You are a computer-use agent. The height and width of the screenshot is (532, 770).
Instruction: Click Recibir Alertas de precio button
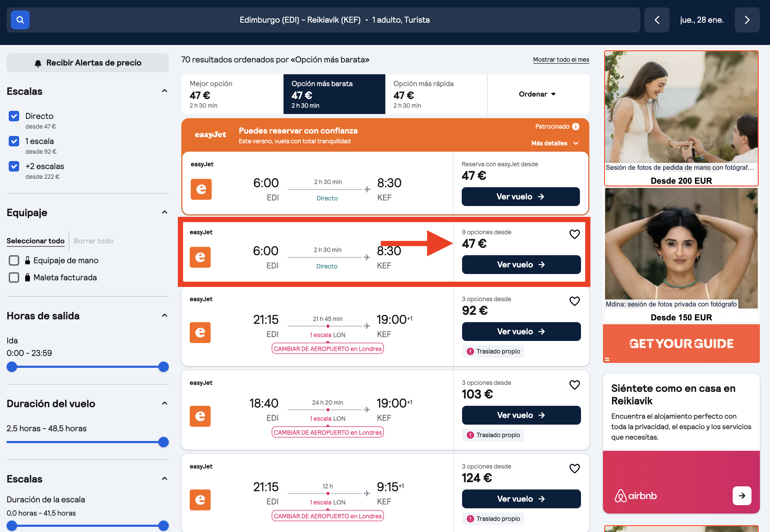pyautogui.click(x=88, y=63)
